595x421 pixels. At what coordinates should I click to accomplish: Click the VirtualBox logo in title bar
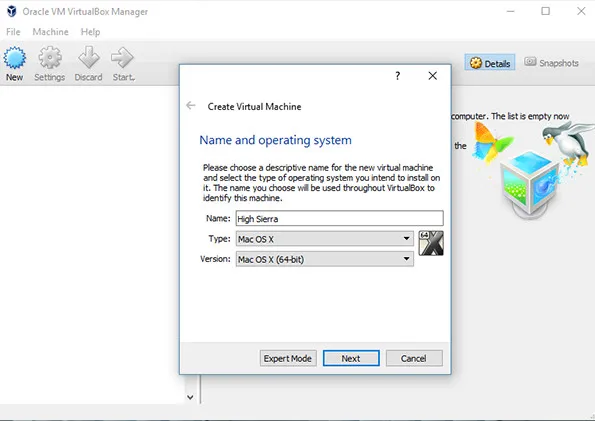coord(12,11)
